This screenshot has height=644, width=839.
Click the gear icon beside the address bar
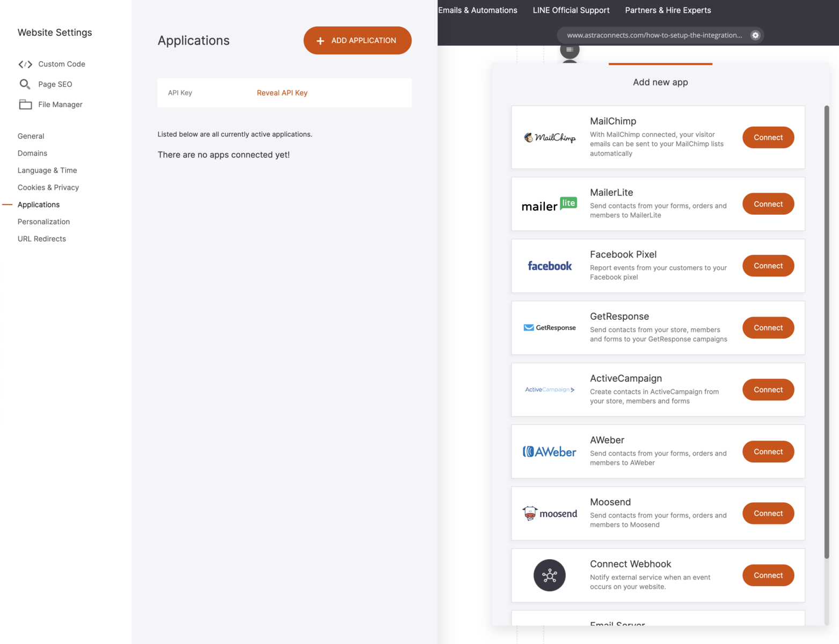pos(756,35)
